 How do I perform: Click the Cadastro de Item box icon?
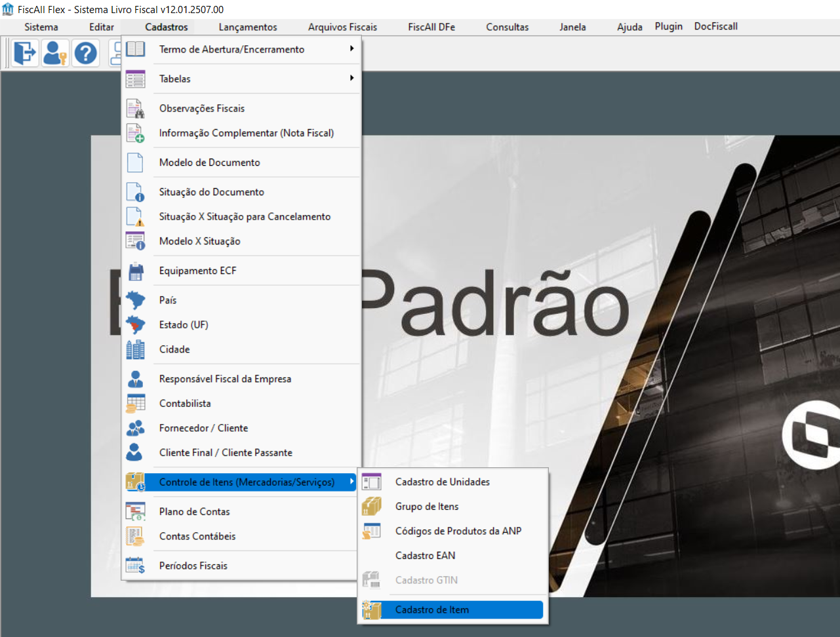click(x=371, y=610)
